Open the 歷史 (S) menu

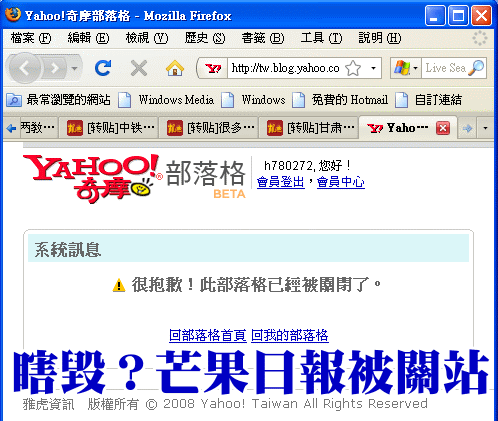[205, 38]
